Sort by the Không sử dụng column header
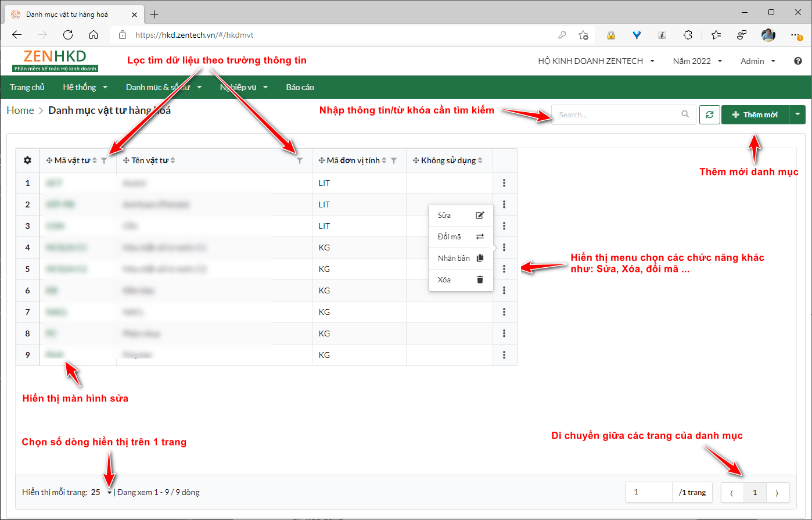Screen dimensions: 812x520 click(x=448, y=160)
